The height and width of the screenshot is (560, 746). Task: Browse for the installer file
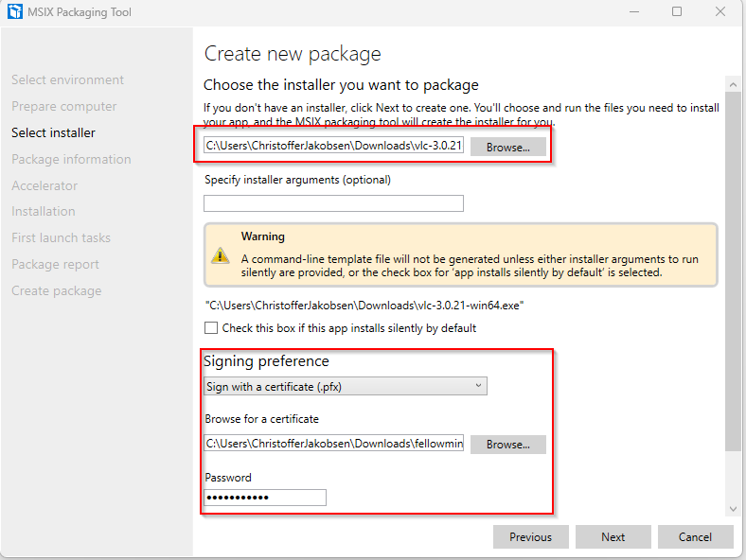(x=507, y=147)
